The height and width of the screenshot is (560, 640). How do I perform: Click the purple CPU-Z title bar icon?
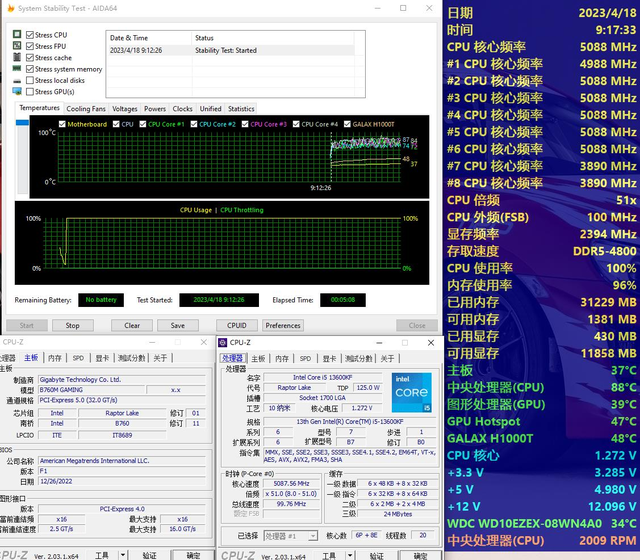pos(224,342)
